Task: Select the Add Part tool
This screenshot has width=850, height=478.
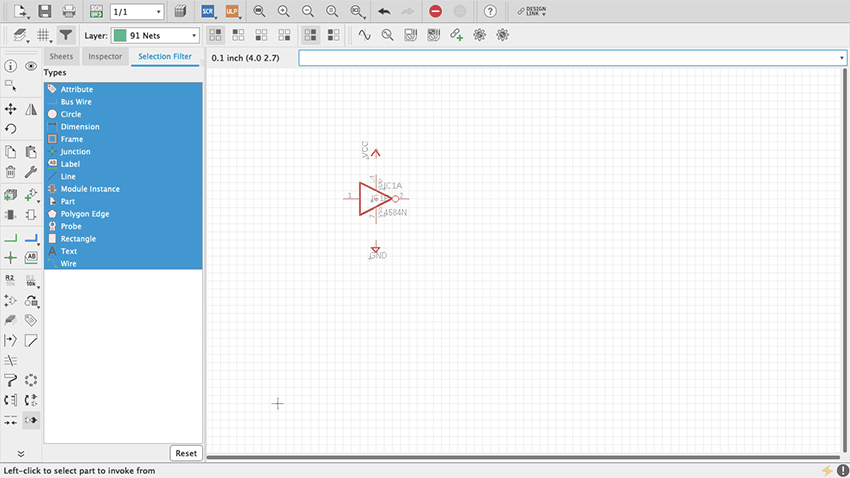Action: [10, 195]
